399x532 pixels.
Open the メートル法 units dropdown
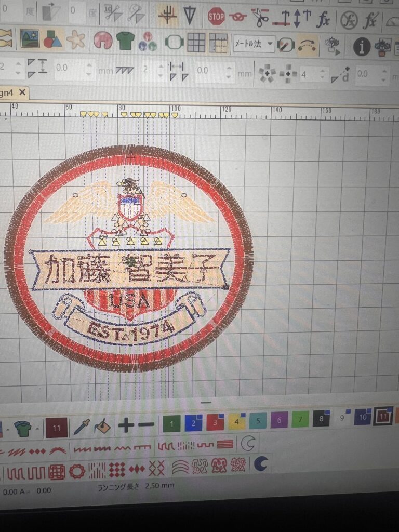254,44
